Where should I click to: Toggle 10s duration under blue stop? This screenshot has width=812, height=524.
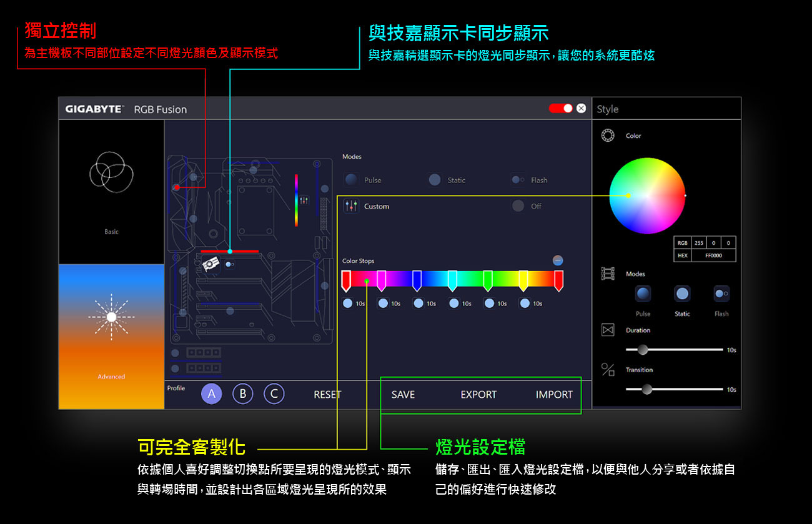tap(418, 304)
